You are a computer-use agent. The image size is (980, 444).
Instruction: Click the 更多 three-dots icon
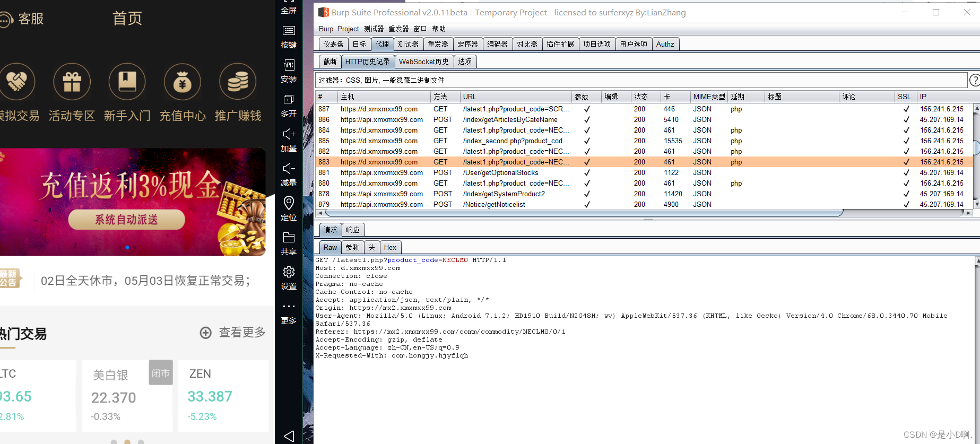tap(289, 306)
